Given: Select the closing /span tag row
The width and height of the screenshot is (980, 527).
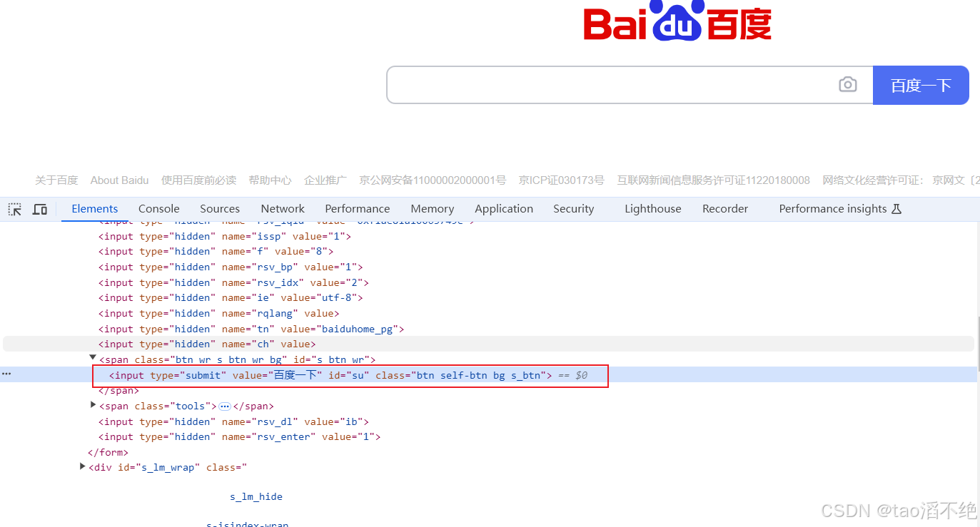Looking at the screenshot, I should click(119, 391).
